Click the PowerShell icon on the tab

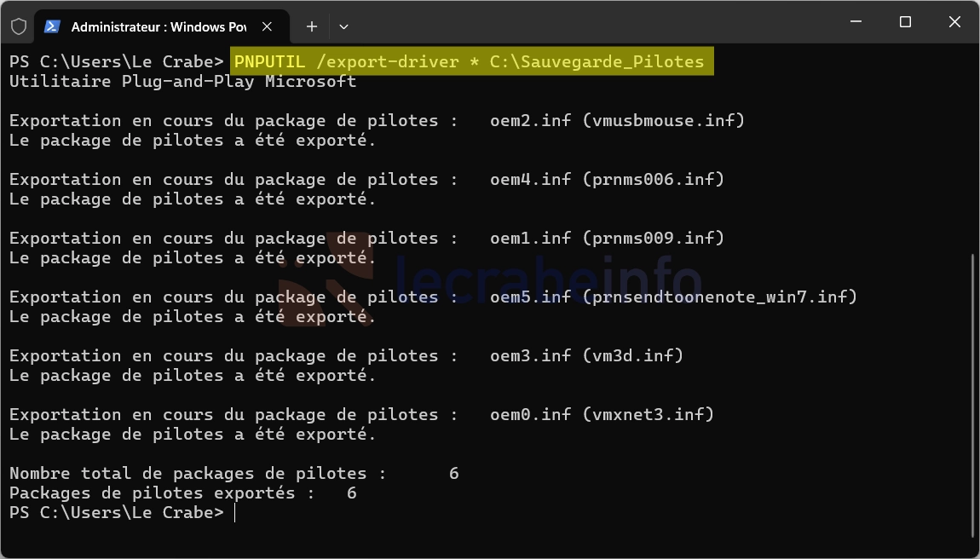coord(53,26)
